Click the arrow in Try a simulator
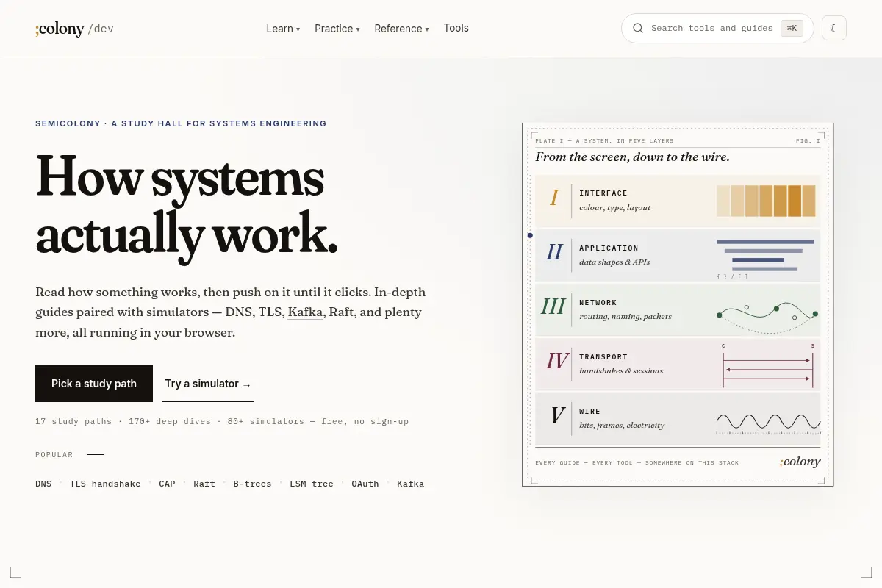This screenshot has width=882, height=588. [247, 384]
